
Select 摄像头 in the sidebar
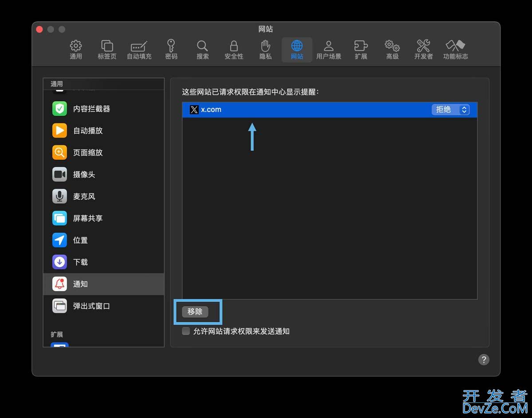[104, 174]
